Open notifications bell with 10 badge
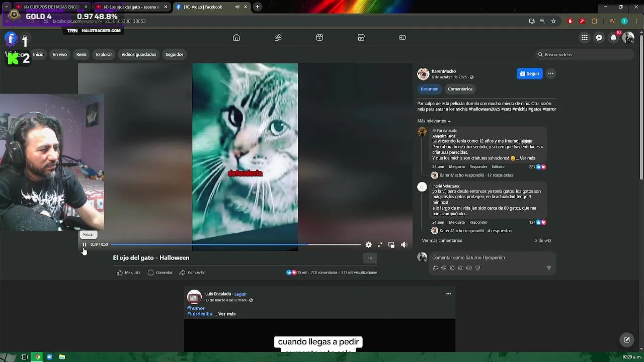 coord(614,38)
